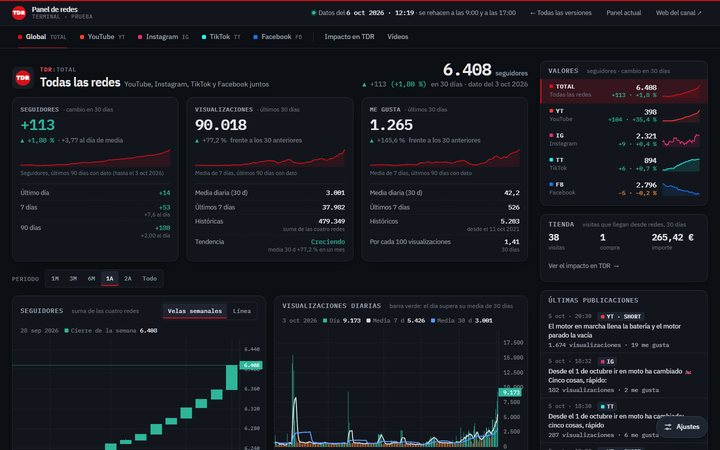
Task: Select the YT YouTube row in Valores
Action: [624, 115]
